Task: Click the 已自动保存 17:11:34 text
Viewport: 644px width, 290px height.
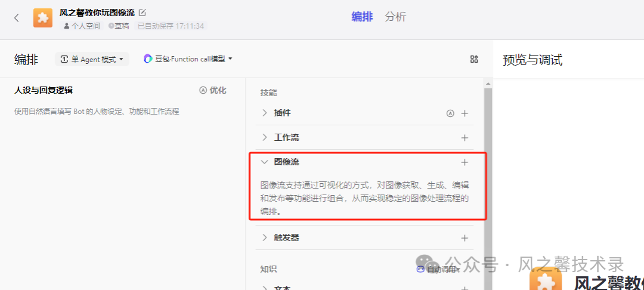Action: [x=171, y=26]
